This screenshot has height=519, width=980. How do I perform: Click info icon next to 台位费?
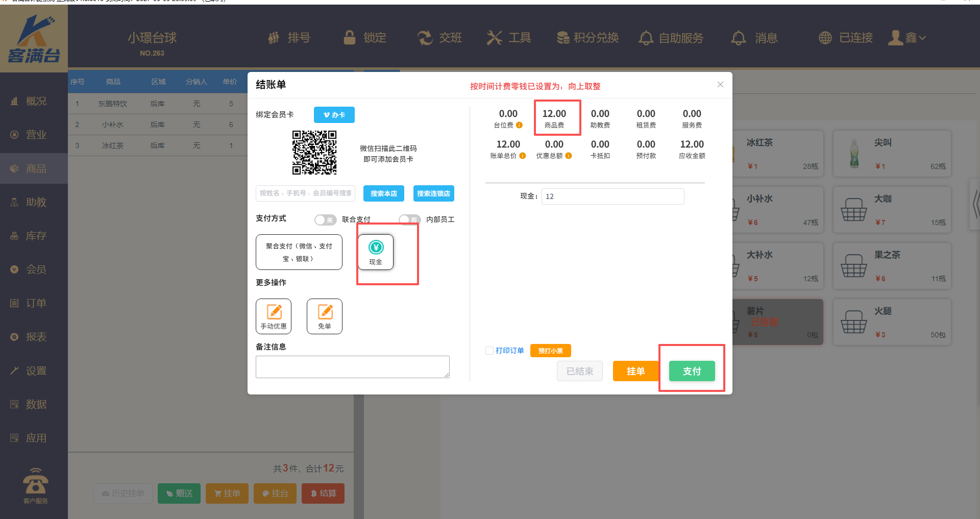click(x=519, y=125)
